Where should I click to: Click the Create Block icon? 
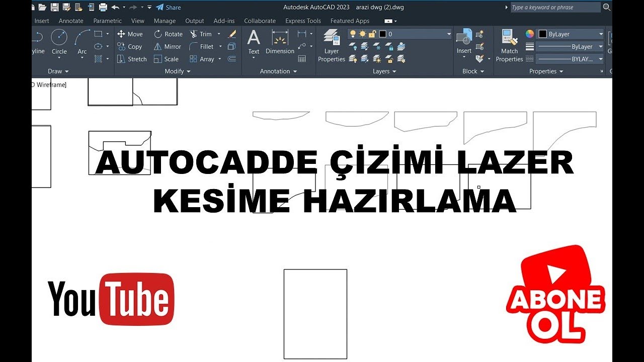479,34
